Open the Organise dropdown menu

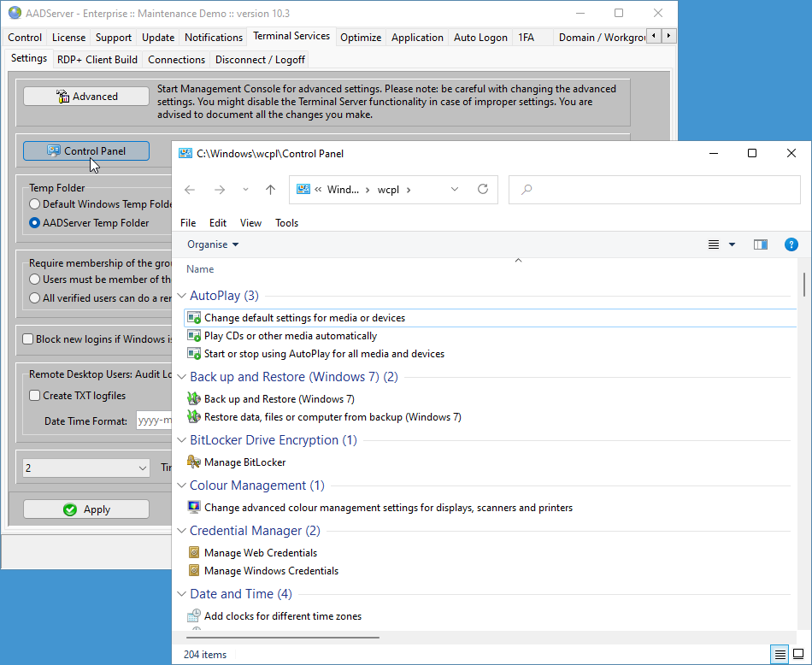coord(213,244)
